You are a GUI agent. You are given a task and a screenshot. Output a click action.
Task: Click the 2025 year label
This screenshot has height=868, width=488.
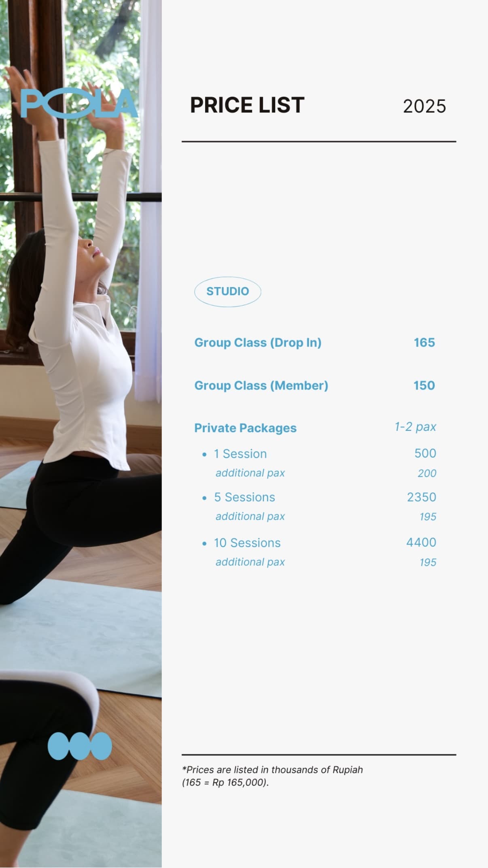click(424, 106)
